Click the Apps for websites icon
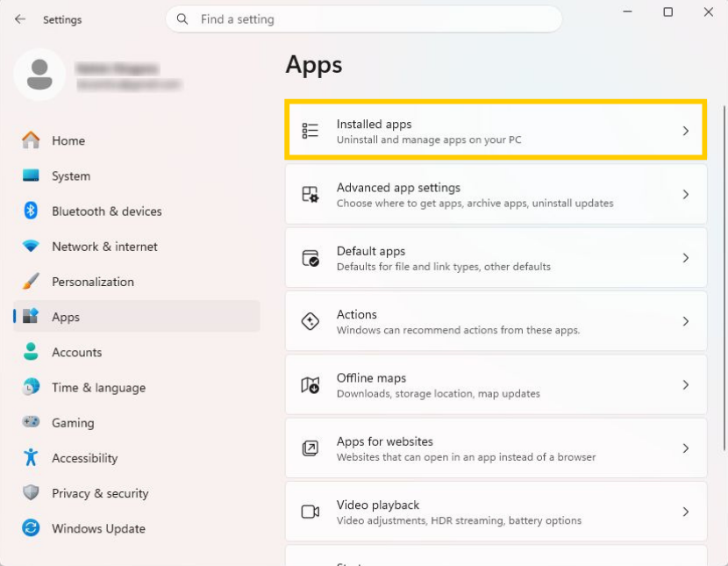The width and height of the screenshot is (728, 566). click(x=310, y=448)
